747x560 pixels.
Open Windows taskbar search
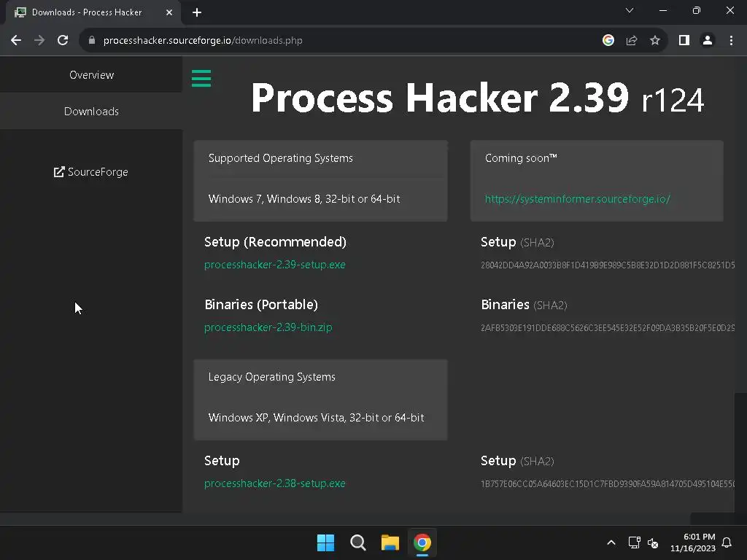click(x=357, y=542)
